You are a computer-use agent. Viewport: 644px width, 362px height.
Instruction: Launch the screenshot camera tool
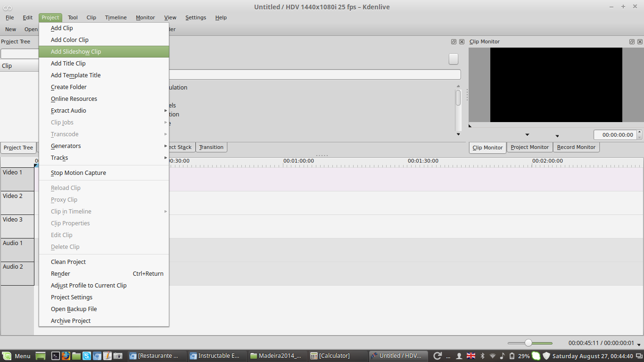118,356
